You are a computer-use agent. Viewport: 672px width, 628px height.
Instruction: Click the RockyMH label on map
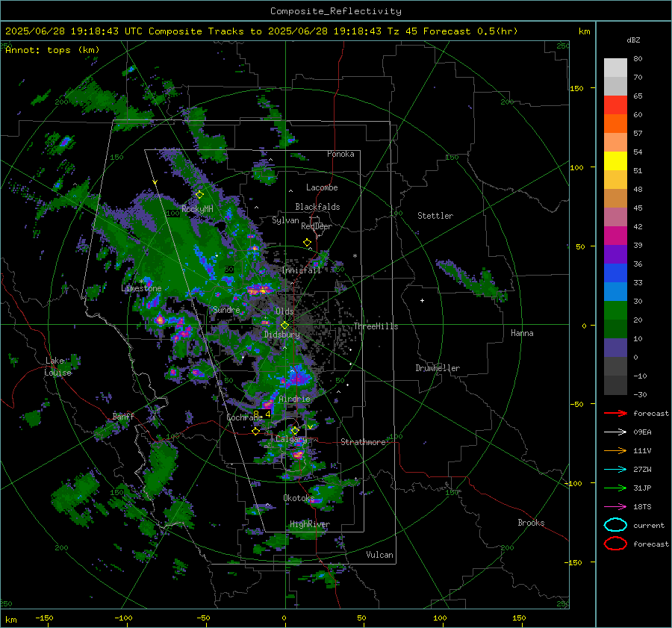197,209
